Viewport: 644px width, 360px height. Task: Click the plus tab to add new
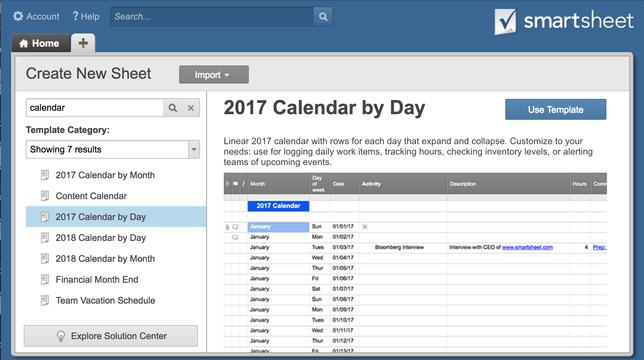point(83,43)
